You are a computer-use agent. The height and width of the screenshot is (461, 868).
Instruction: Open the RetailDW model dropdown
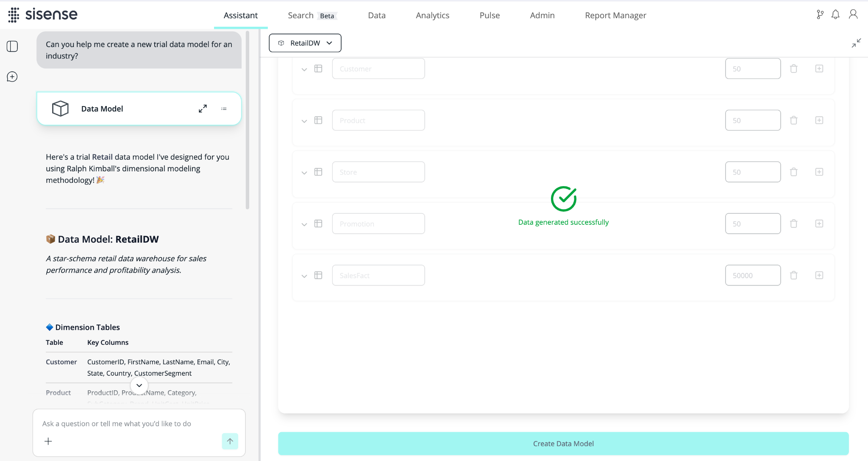(305, 43)
